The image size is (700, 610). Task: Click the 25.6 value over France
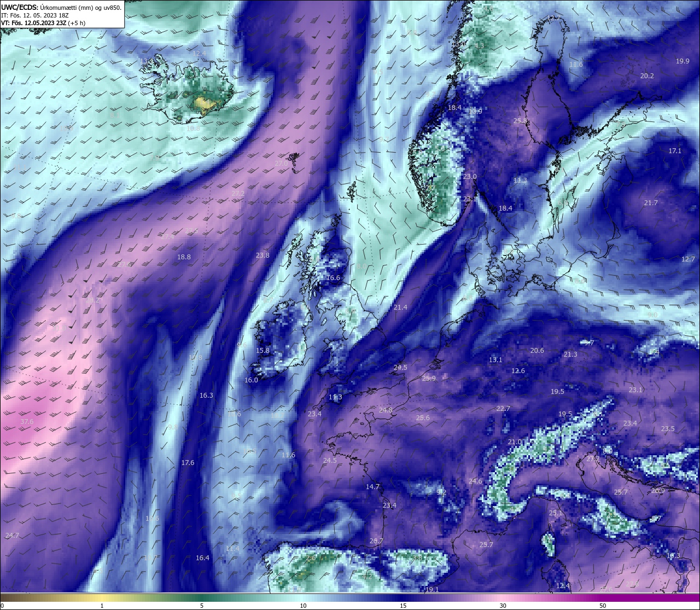coord(423,417)
